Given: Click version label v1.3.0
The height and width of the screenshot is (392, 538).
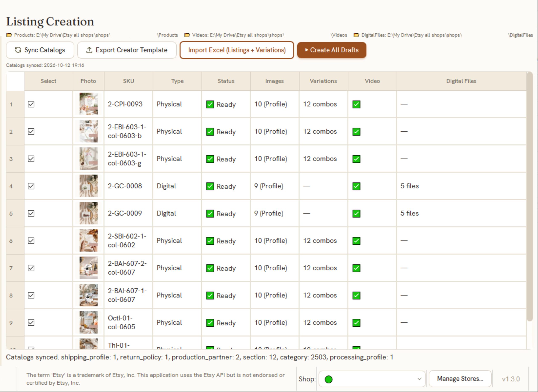Looking at the screenshot, I should click(511, 379).
